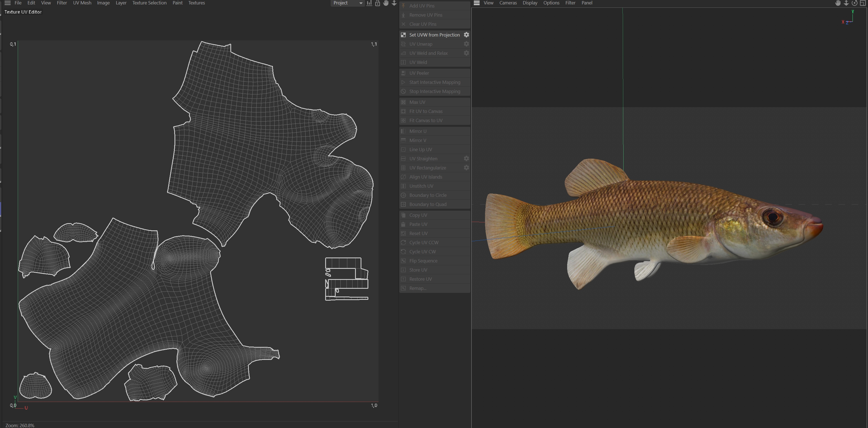Open Set UVW from Projection settings gear
Screen dimensions: 868x428
(466, 35)
